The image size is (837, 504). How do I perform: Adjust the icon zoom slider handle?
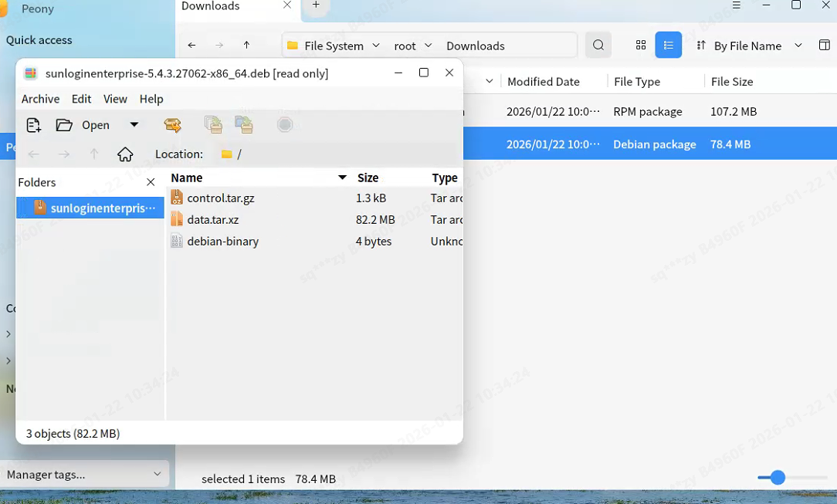(778, 478)
